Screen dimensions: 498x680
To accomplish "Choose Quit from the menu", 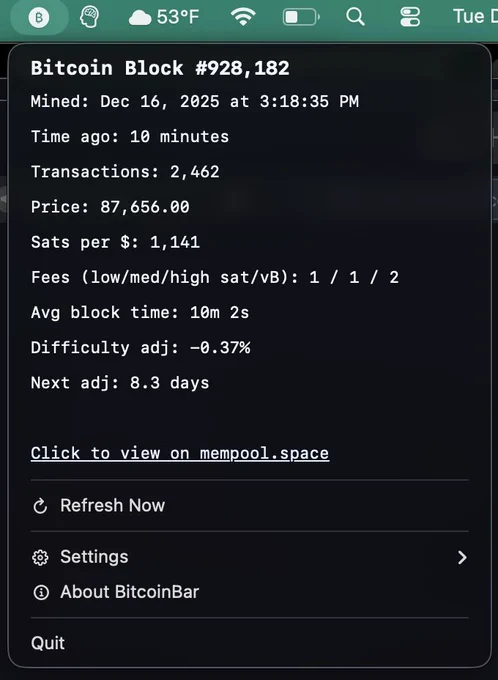I will (249, 643).
